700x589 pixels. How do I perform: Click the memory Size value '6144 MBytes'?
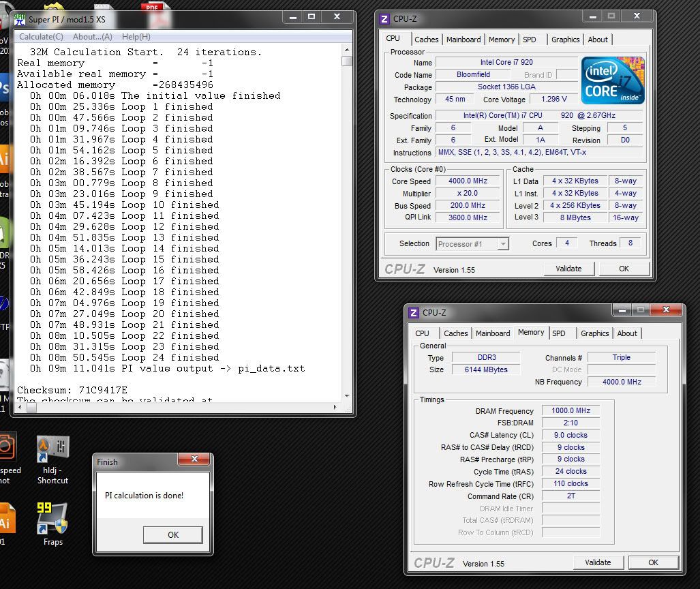[x=486, y=369]
